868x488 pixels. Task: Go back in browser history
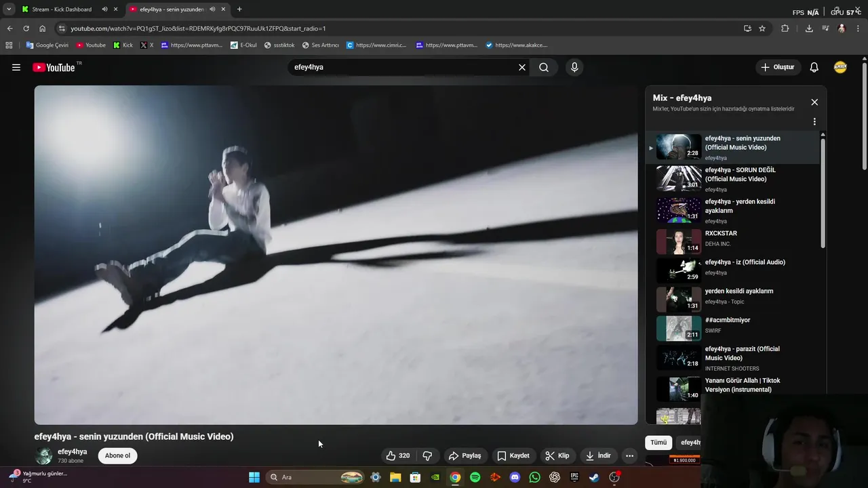(x=9, y=28)
